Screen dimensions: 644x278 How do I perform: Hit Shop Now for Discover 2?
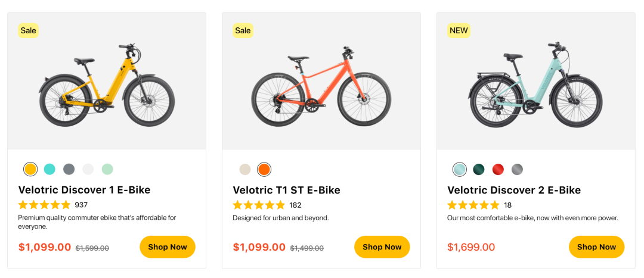[x=596, y=247]
